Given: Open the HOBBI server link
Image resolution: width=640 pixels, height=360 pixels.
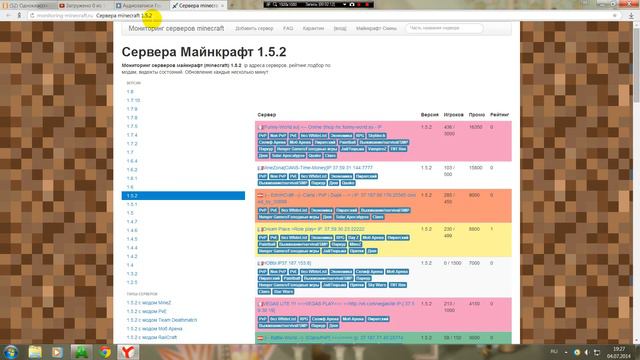Looking at the screenshot, I should tap(287, 263).
